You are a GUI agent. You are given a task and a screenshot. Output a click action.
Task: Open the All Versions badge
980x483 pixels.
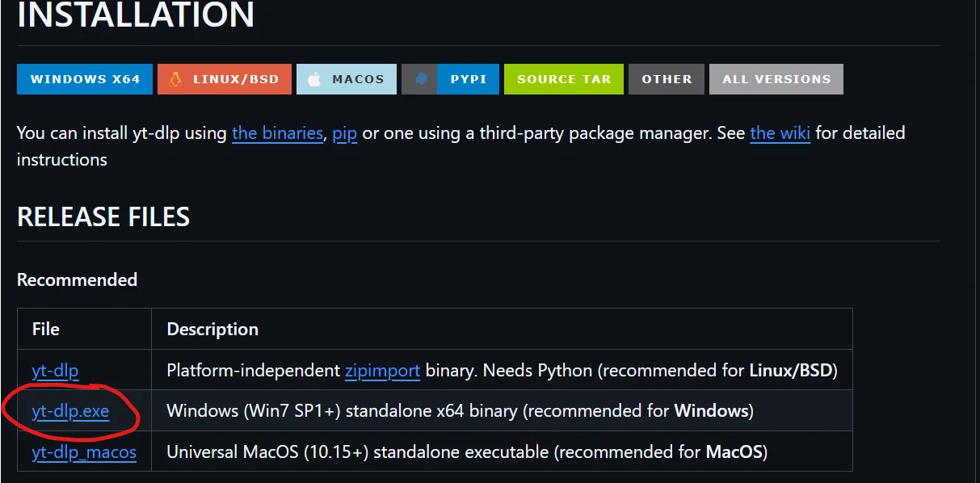pyautogui.click(x=776, y=79)
